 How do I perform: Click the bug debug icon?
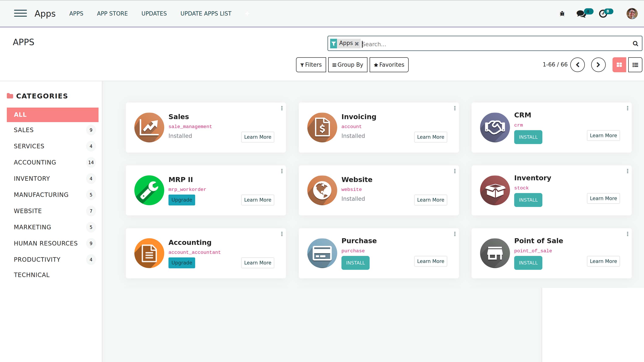coord(562,14)
